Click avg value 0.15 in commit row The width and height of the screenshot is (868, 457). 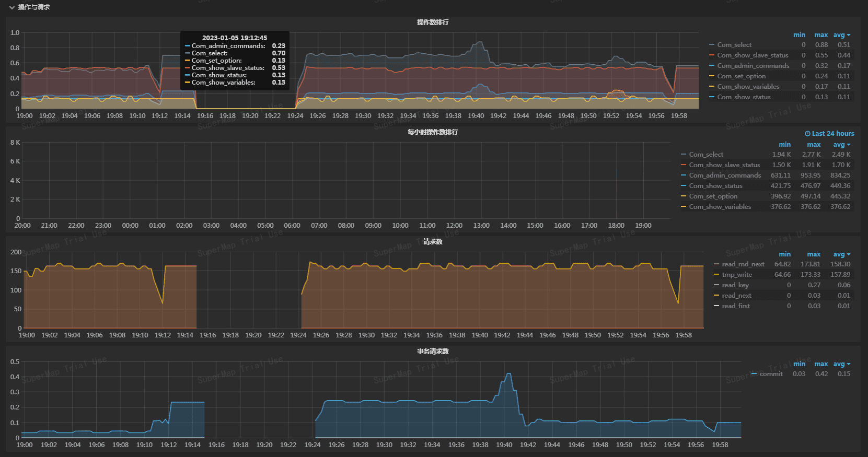(844, 374)
